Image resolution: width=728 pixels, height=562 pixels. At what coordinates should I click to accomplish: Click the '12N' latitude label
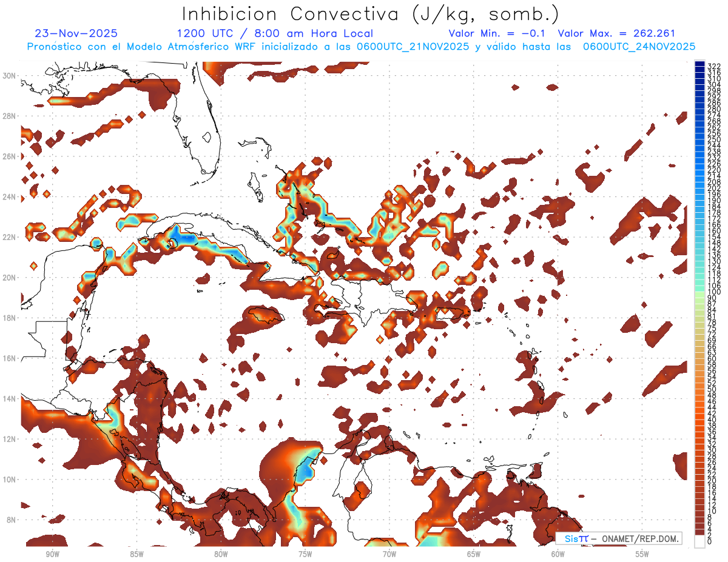9,438
